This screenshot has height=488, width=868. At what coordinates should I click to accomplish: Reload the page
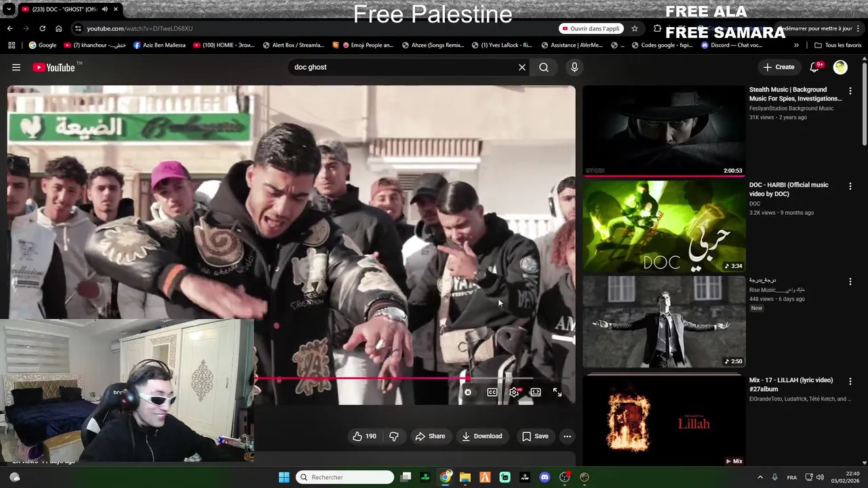[x=42, y=28]
